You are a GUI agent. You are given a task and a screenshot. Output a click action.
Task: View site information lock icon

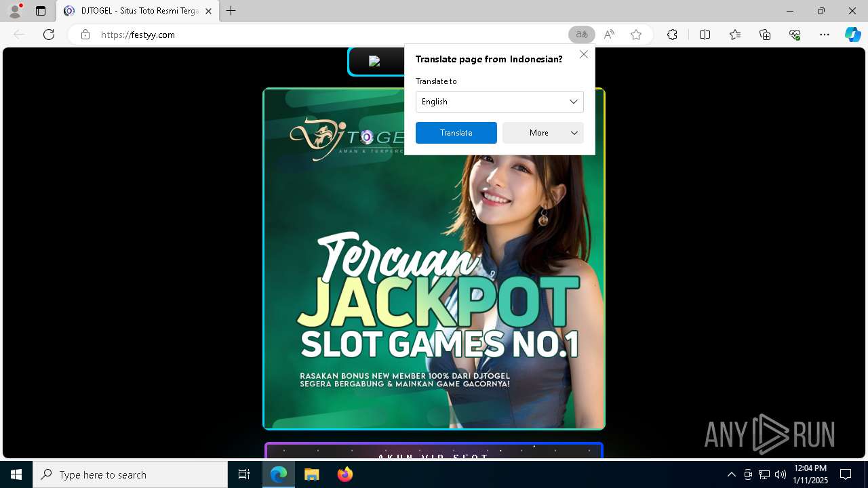pos(85,35)
